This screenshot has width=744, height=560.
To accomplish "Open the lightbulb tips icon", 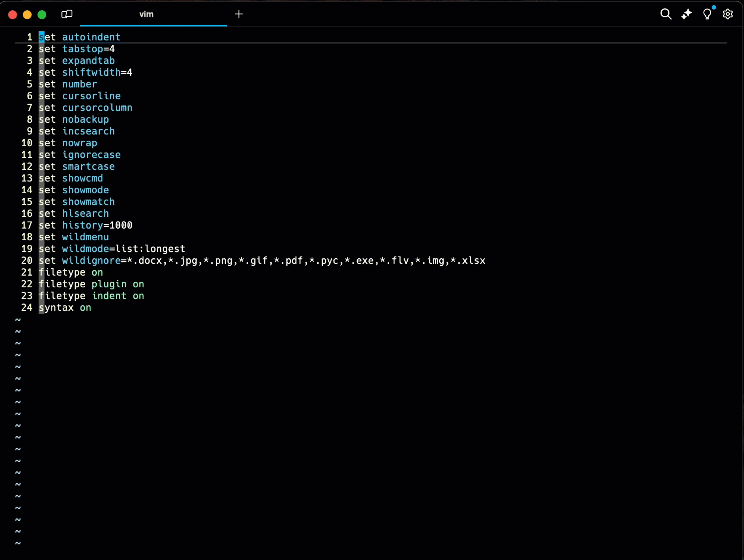I will coord(707,14).
